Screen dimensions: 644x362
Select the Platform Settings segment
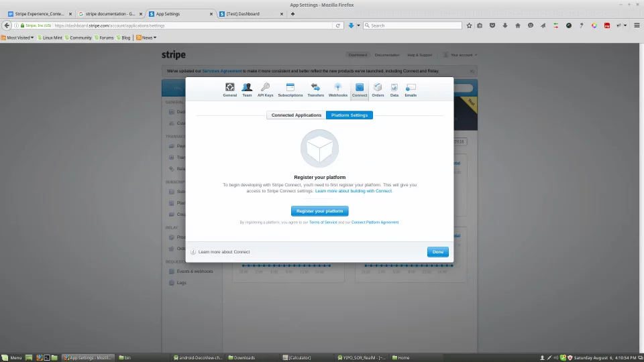350,115
